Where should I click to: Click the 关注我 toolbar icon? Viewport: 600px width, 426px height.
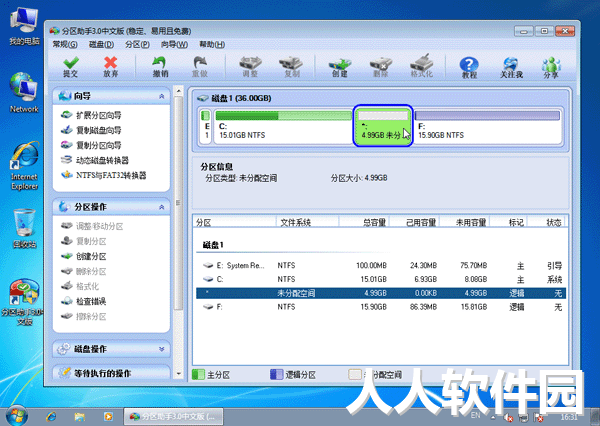(x=511, y=67)
